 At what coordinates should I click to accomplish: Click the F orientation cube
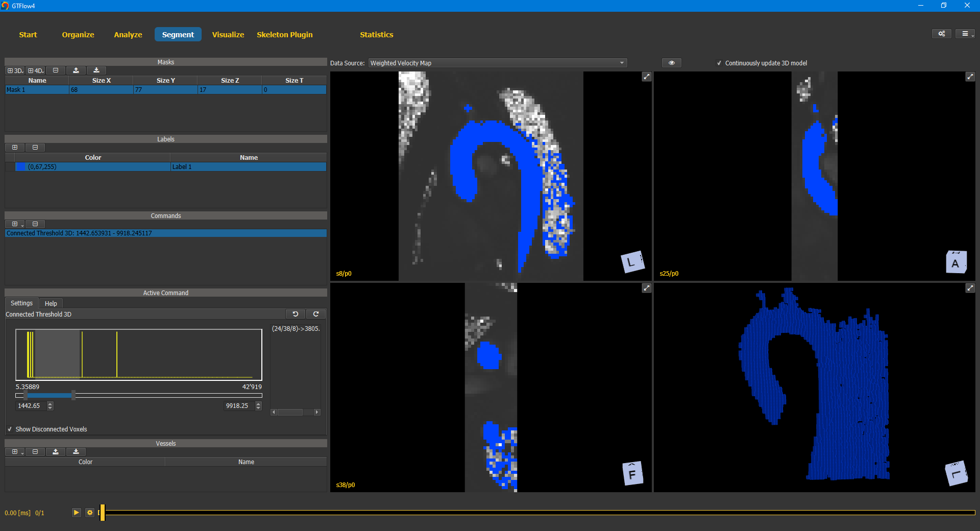(632, 473)
